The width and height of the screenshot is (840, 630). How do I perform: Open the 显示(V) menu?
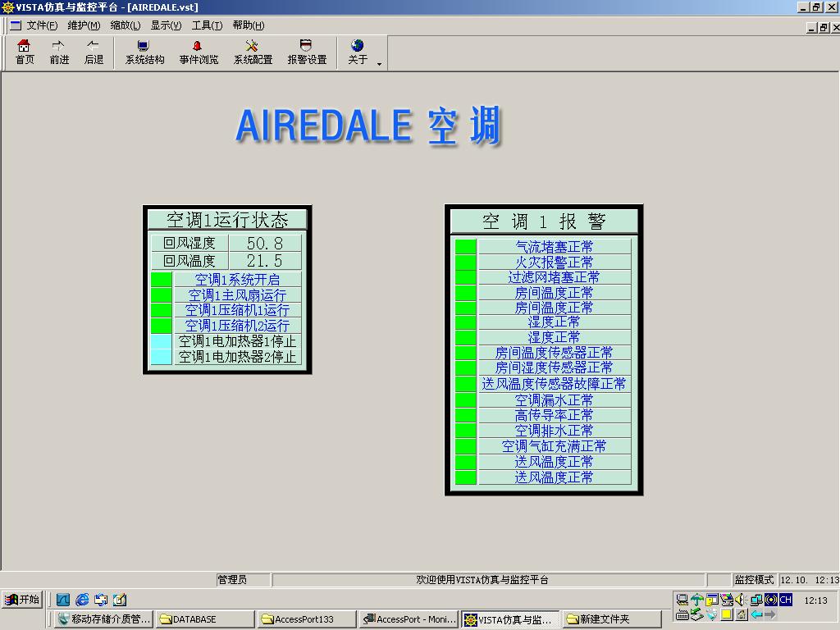click(166, 25)
